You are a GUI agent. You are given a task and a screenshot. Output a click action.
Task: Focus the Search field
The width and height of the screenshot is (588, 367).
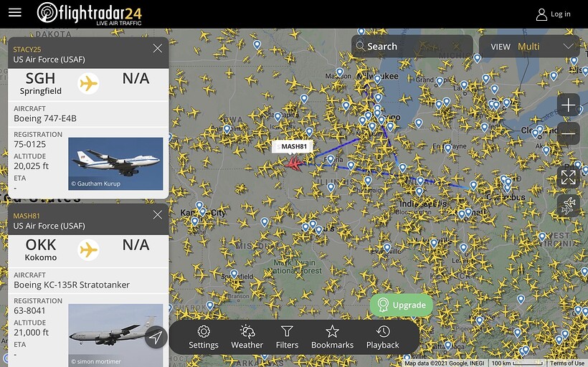point(412,47)
